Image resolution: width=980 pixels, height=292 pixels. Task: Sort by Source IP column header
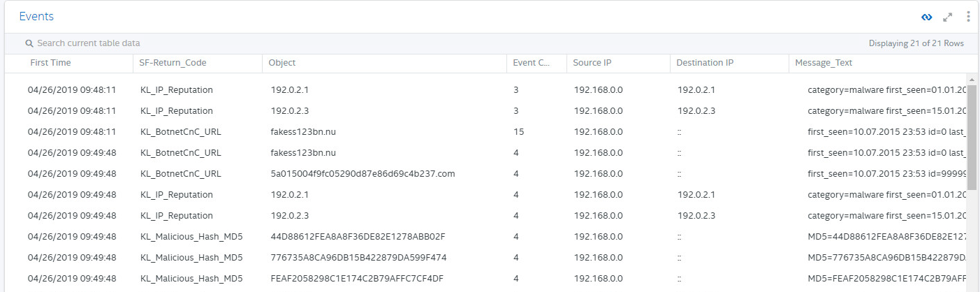click(592, 63)
